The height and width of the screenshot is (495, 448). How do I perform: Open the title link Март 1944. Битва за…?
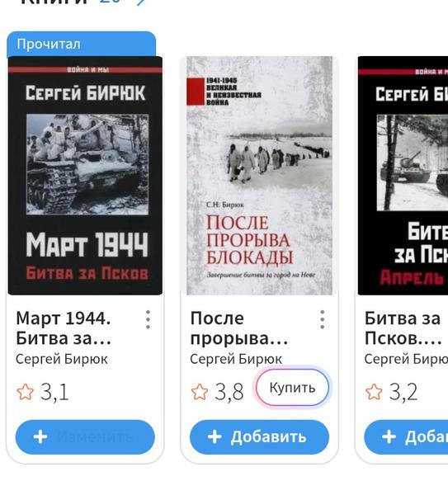(x=64, y=328)
